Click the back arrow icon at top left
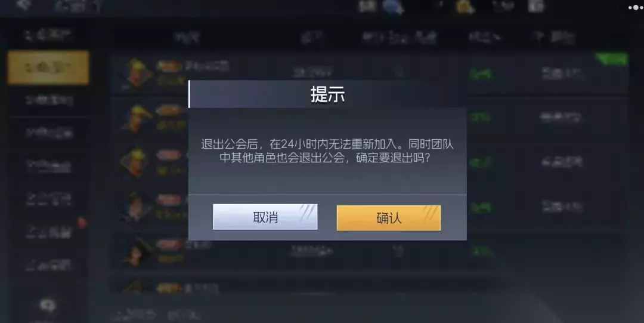 (23, 5)
